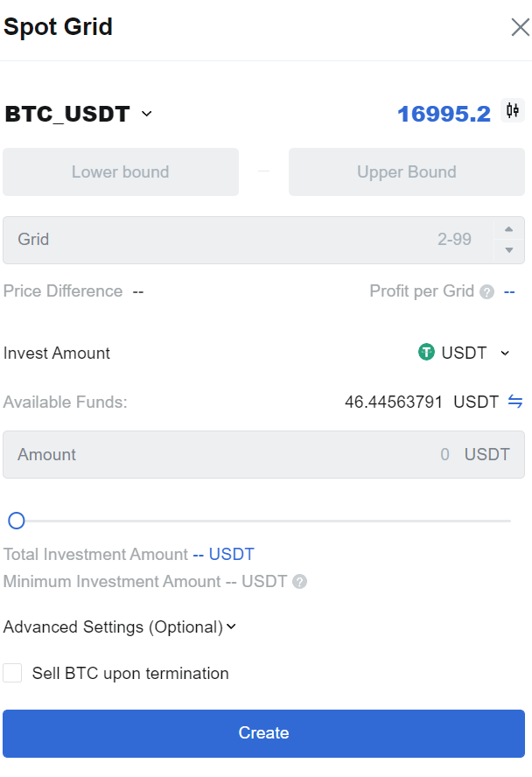The image size is (532, 777).
Task: Focus the Upper Bound input field
Action: click(x=407, y=172)
